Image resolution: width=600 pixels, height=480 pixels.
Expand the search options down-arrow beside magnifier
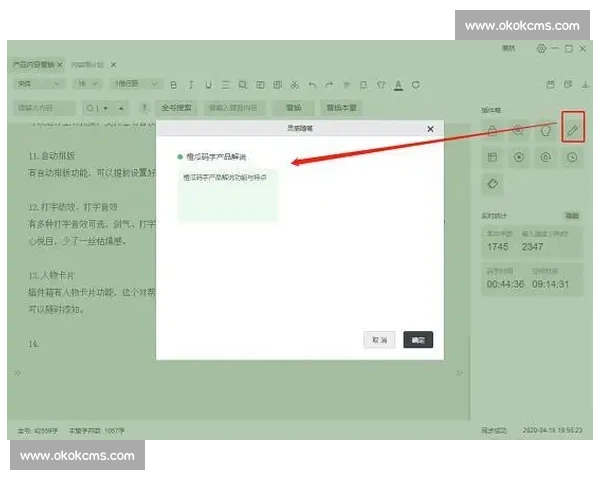[x=106, y=108]
